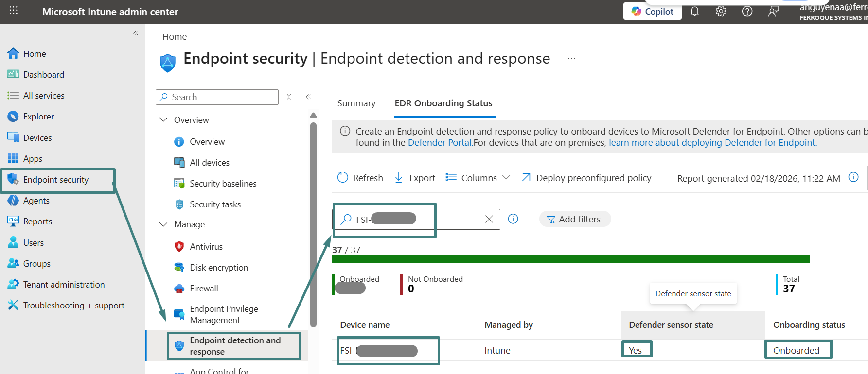868x374 pixels.
Task: Open the settings gear icon
Action: 721,11
